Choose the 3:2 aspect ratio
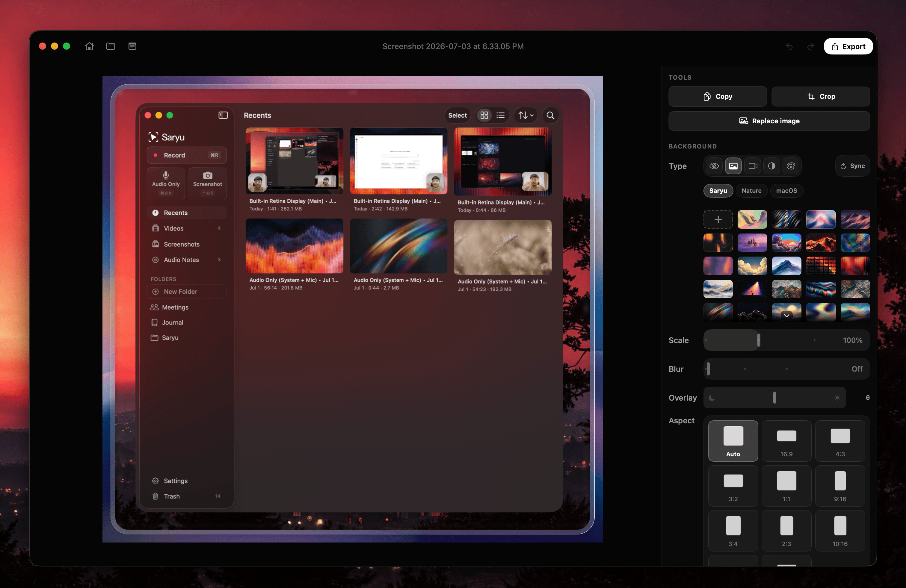 733,486
